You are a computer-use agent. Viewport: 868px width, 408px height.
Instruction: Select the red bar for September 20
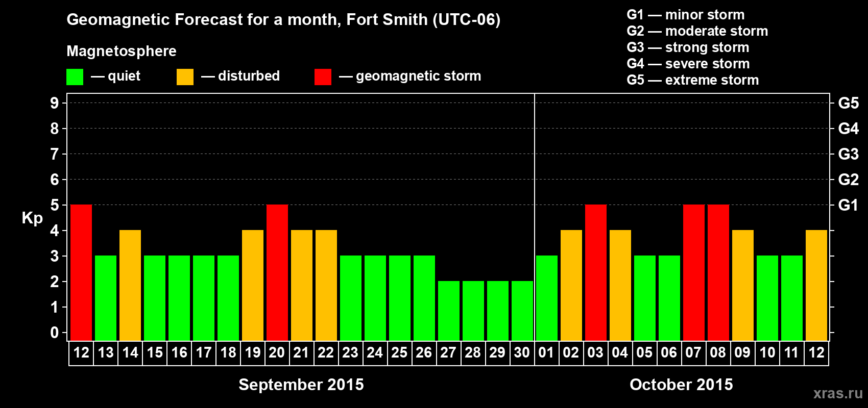click(277, 272)
